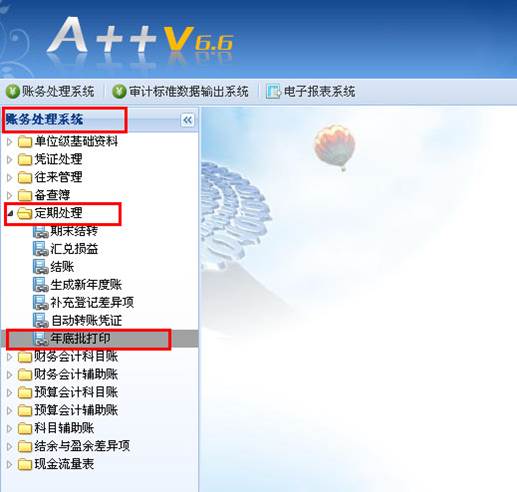Click the 期末结转 item icon
The width and height of the screenshot is (517, 492).
(x=41, y=231)
